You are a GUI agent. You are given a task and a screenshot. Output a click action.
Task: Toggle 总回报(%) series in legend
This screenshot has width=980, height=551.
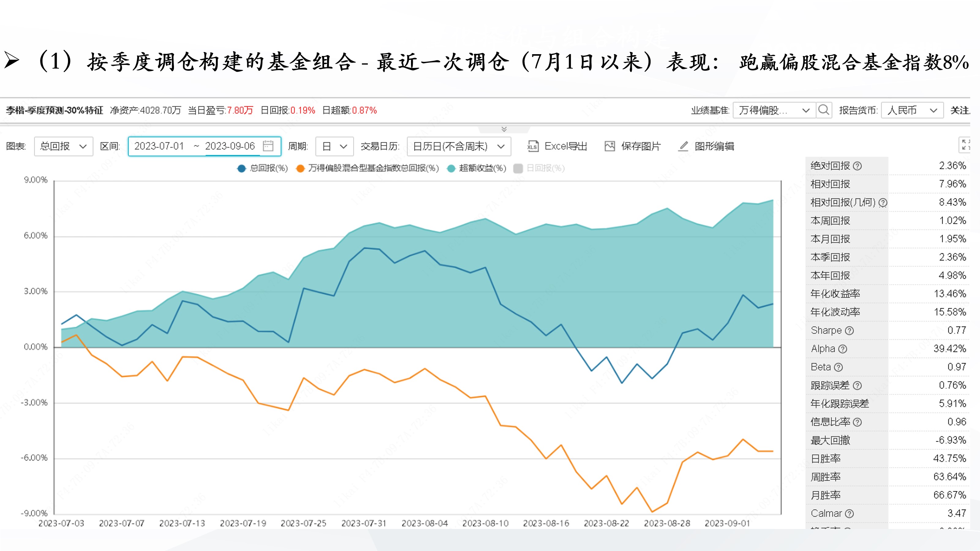tap(262, 168)
